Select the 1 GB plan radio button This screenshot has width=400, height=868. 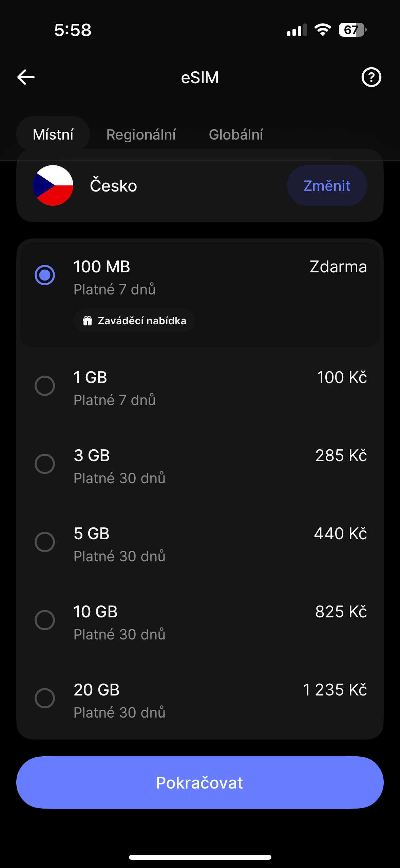[45, 386]
